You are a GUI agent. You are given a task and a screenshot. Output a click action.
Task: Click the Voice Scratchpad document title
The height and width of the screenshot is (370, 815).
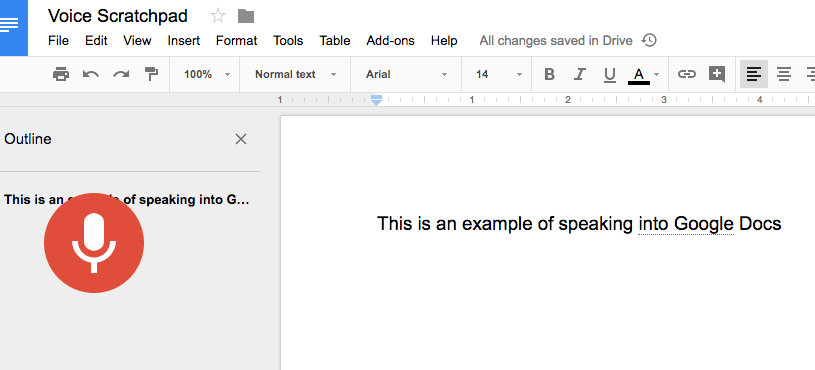[x=118, y=16]
